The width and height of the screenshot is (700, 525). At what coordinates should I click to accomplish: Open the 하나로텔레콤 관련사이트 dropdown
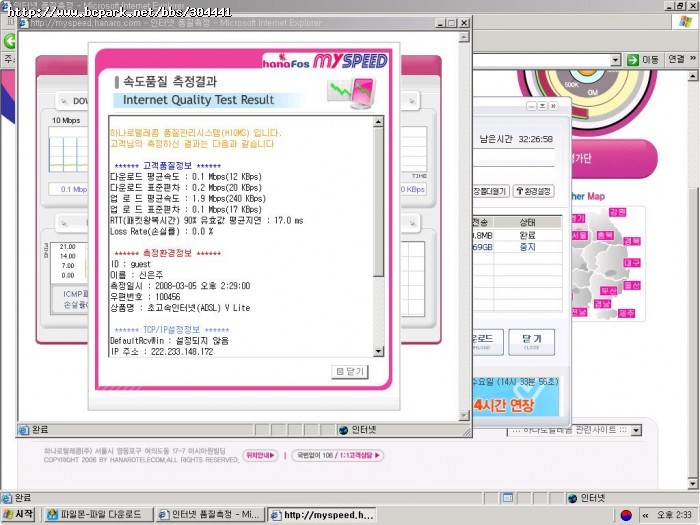click(636, 430)
